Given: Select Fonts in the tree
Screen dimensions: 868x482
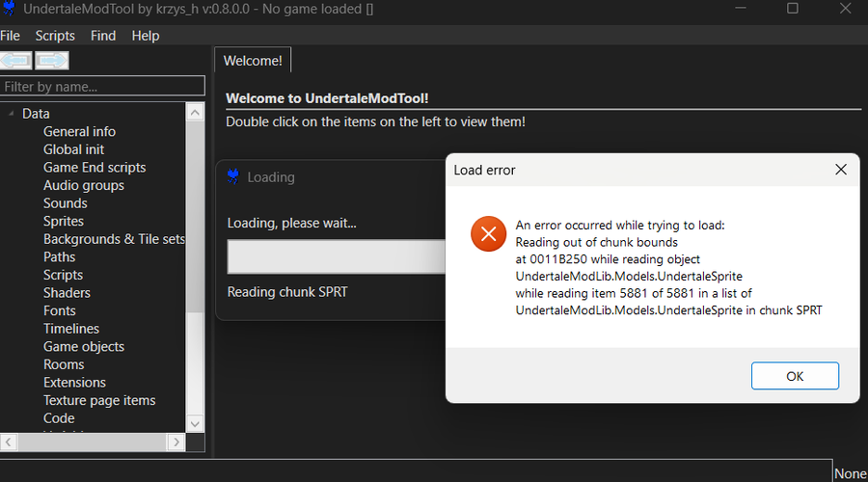Looking at the screenshot, I should click(59, 310).
